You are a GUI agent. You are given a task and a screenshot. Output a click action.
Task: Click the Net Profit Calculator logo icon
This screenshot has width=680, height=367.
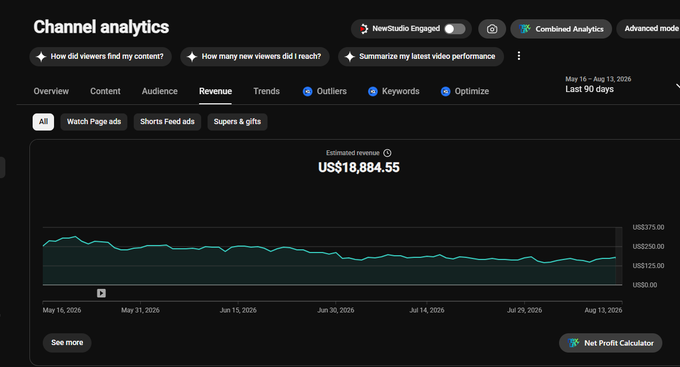tap(574, 343)
